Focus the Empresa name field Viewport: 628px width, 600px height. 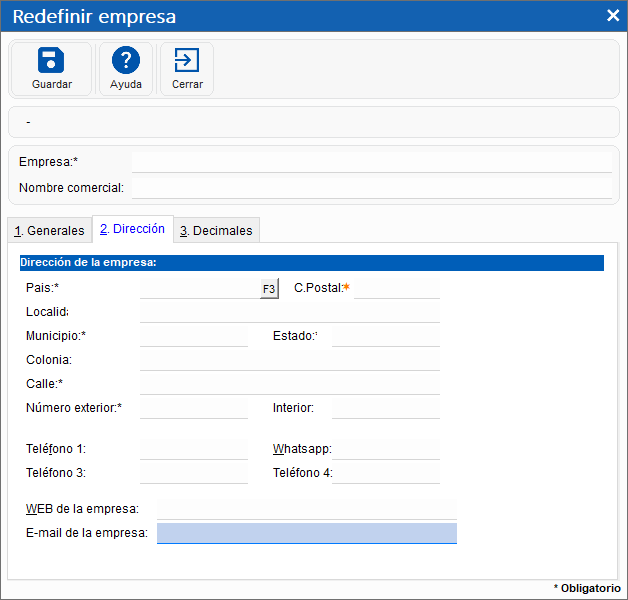372,162
